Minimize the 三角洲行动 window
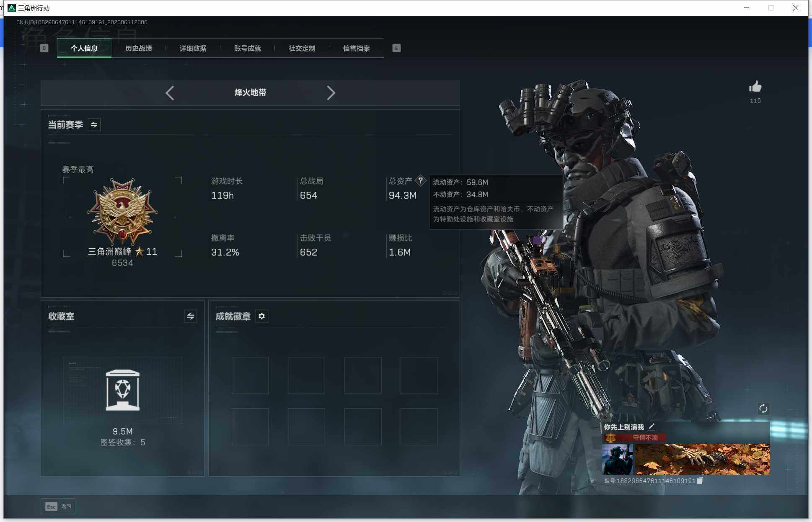 (747, 8)
